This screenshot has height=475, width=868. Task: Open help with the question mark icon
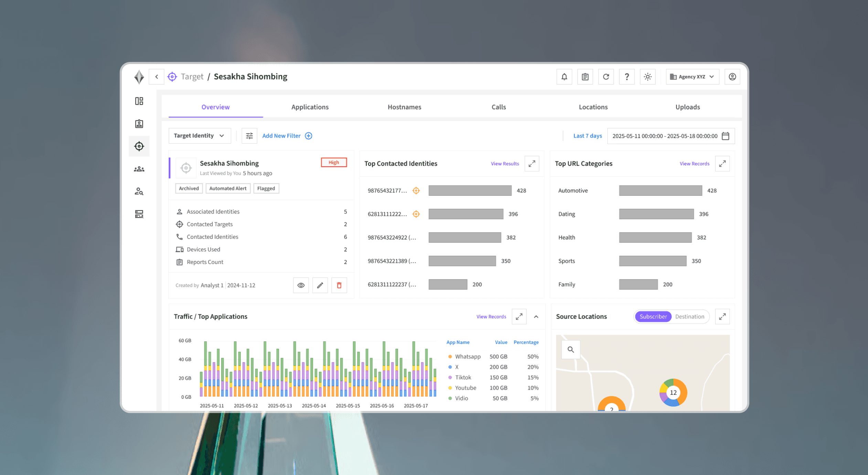click(627, 77)
